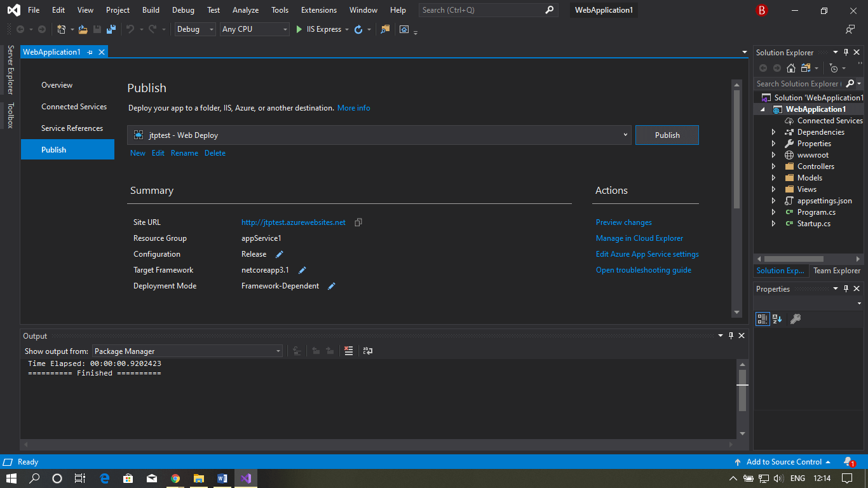Screen dimensions: 868x488
Task: Select the Overview page
Action: 57,85
